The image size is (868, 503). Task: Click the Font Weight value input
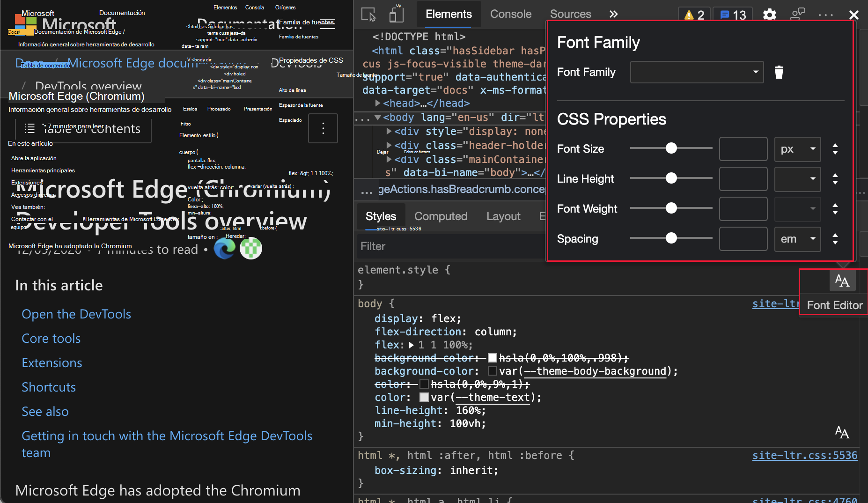[x=743, y=209]
